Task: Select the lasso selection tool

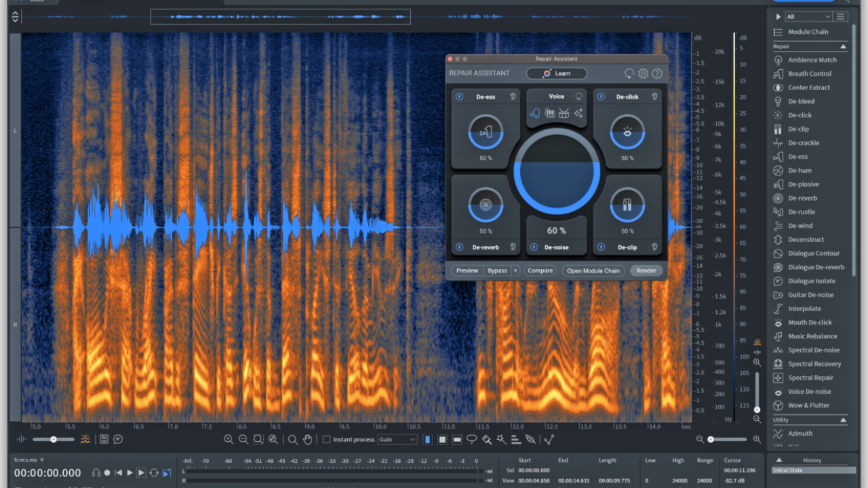Action: 472,439
